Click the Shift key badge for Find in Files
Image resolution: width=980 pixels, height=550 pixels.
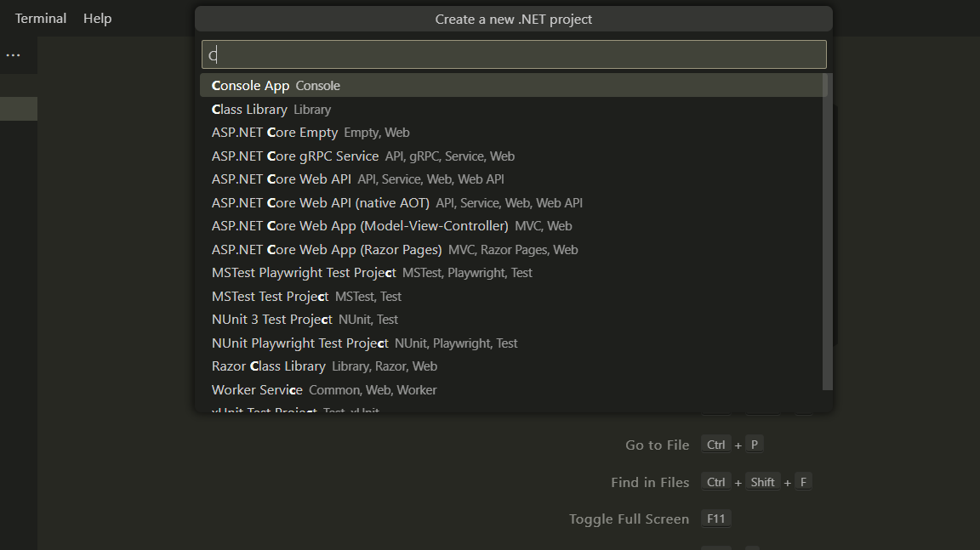[x=762, y=482]
